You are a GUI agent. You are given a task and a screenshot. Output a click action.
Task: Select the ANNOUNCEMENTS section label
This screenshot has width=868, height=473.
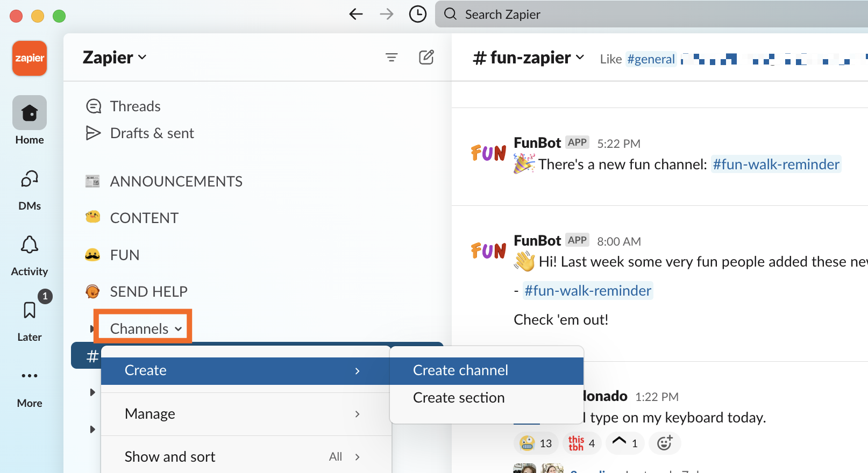(176, 182)
